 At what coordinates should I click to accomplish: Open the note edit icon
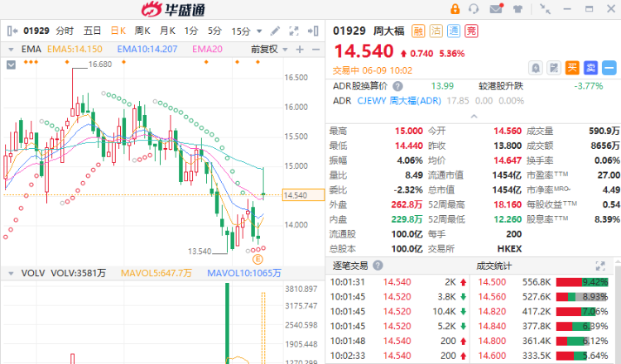coord(554,68)
